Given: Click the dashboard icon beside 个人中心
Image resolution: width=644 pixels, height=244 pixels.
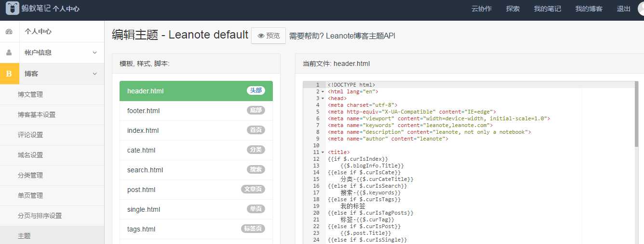Looking at the screenshot, I should coord(9,31).
